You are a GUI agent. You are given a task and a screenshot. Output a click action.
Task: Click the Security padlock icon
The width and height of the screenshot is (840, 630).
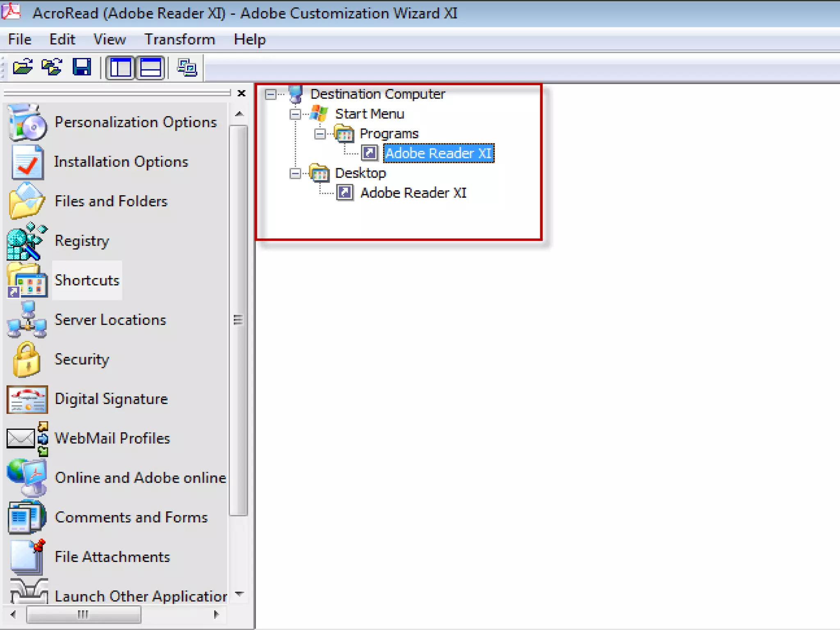[x=26, y=359]
